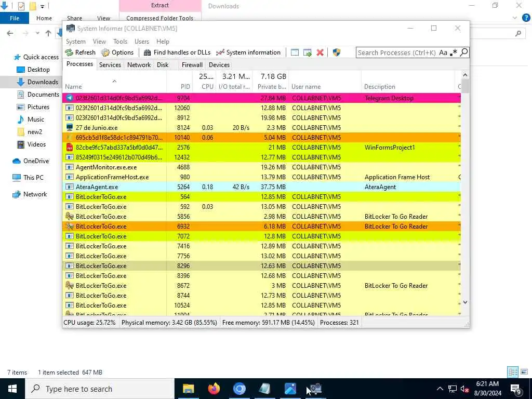Viewport: 532px width, 399px height.
Task: Focus the Search Processes input field
Action: (396, 52)
